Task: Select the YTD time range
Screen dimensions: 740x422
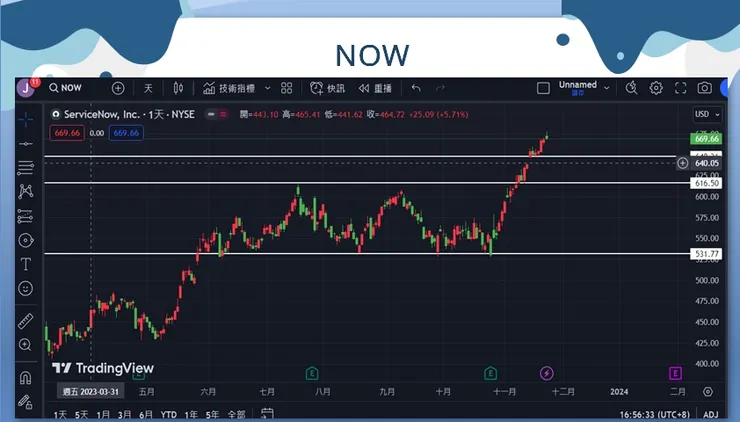Action: click(x=168, y=414)
